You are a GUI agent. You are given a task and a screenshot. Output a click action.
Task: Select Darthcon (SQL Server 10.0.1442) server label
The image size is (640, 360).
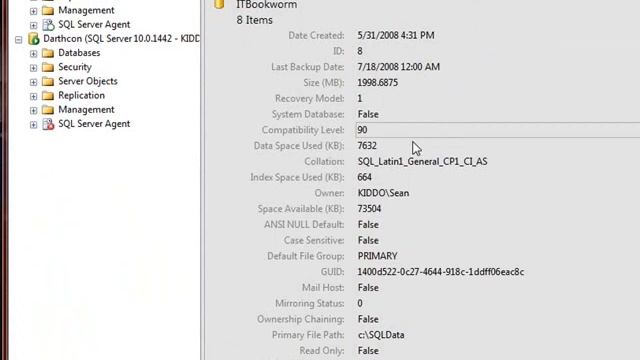(122, 39)
